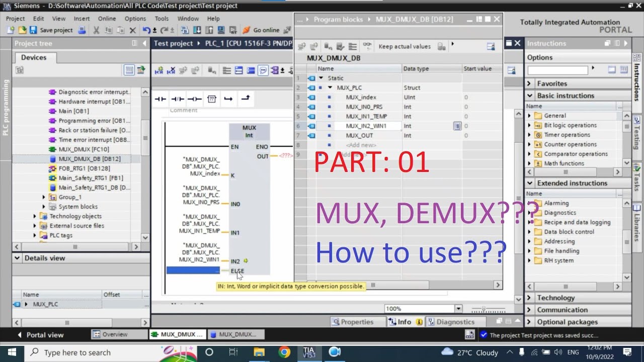Viewport: 644px width, 362px height.
Task: Create a new project via toolbar icon
Action: 10,30
